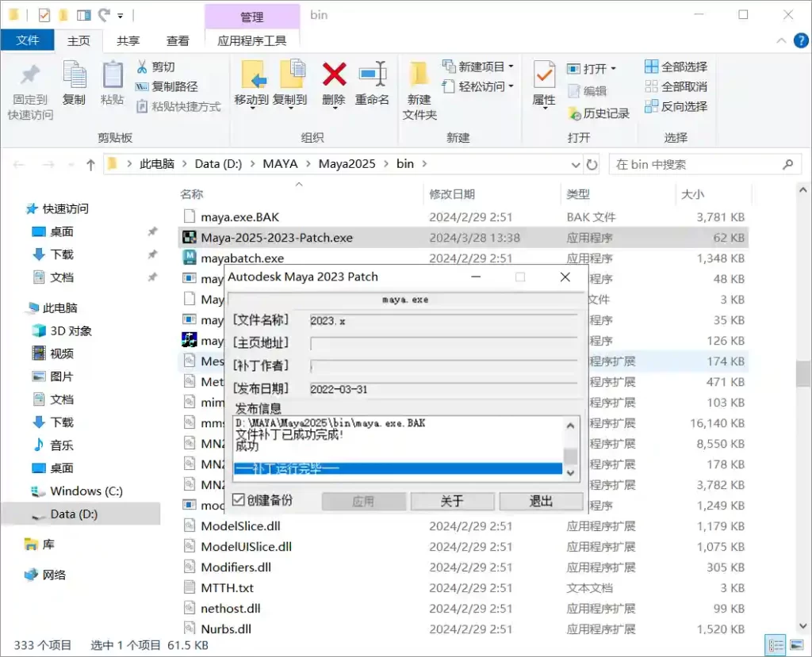The height and width of the screenshot is (657, 812).
Task: Click the refresh icon beside the address bar
Action: coord(592,165)
